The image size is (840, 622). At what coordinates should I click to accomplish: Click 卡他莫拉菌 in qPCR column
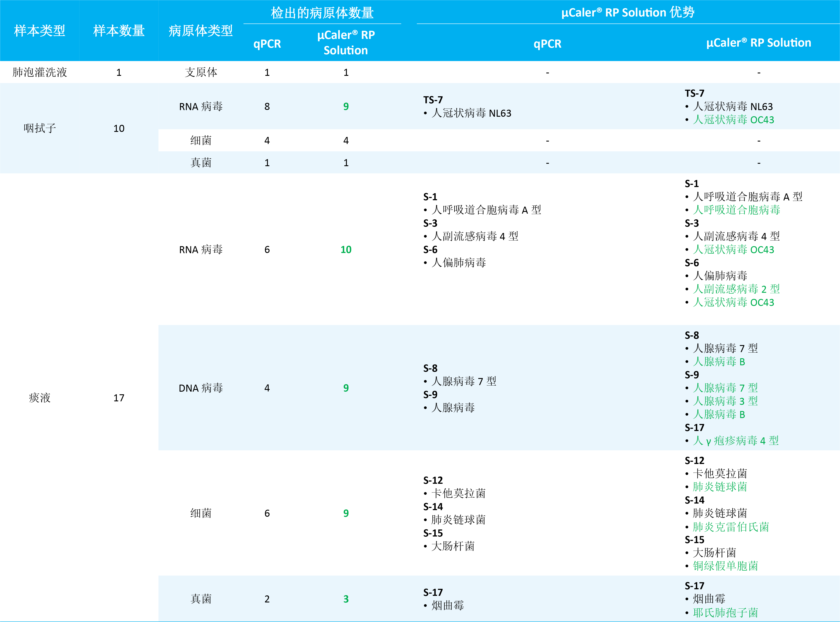(459, 493)
